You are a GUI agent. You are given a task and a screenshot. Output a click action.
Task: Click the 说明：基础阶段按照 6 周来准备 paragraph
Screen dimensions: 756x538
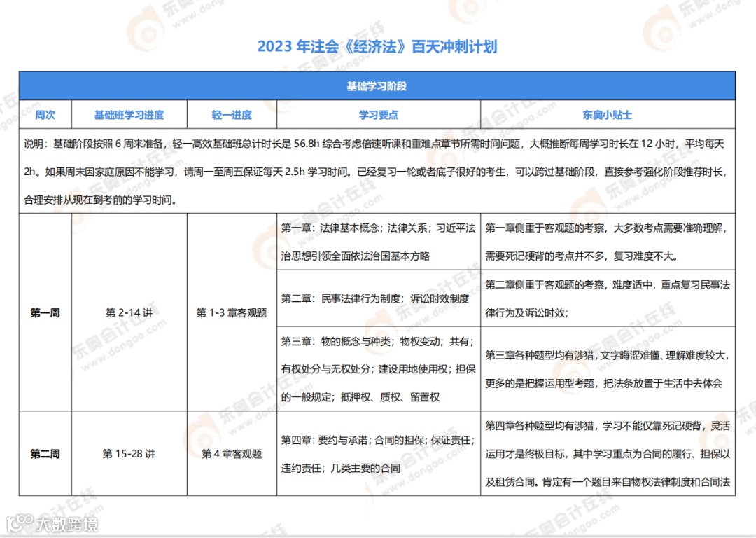[376, 172]
